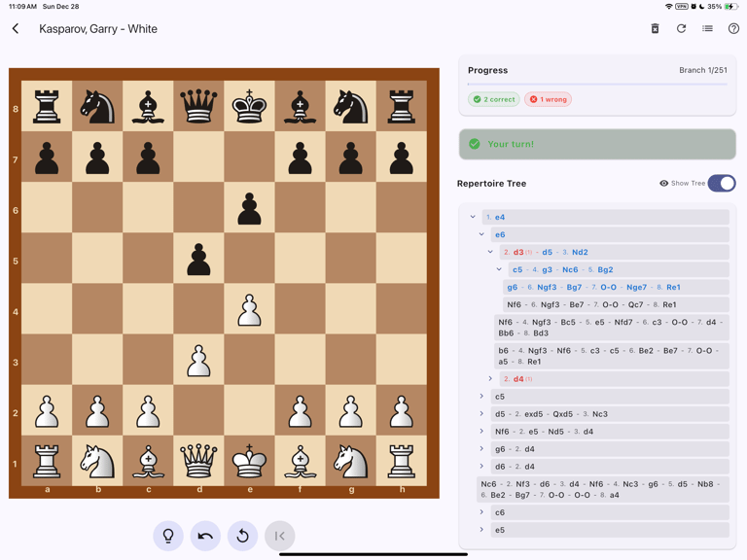This screenshot has height=560, width=747.
Task: Expand the Nf6 2. e5 line chevron
Action: tap(481, 432)
